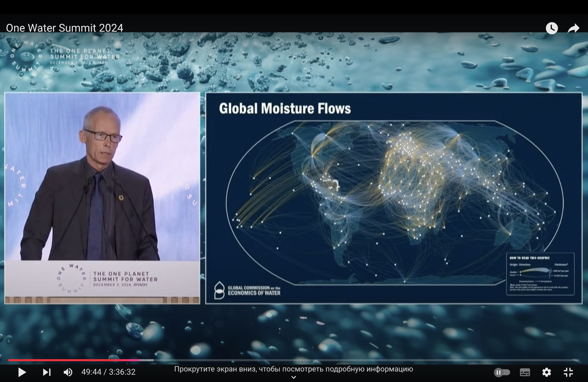Click the 'One Water Summit 2024' title
This screenshot has height=382, width=588.
point(64,28)
